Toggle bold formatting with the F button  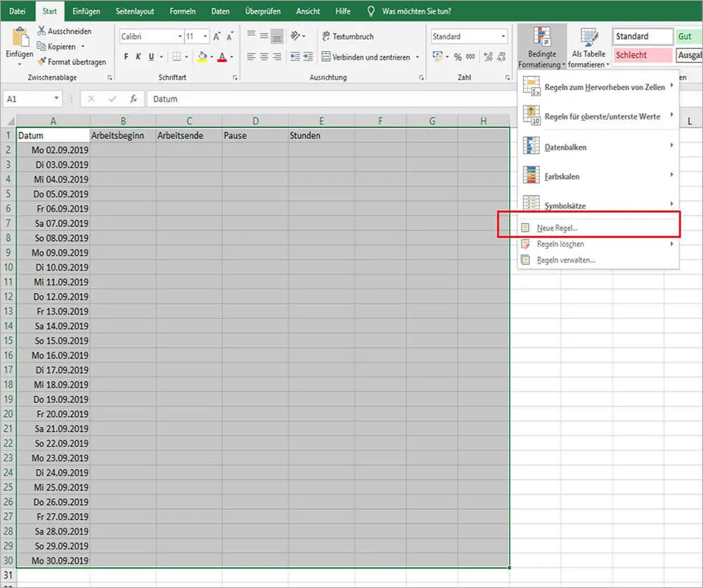click(x=127, y=56)
